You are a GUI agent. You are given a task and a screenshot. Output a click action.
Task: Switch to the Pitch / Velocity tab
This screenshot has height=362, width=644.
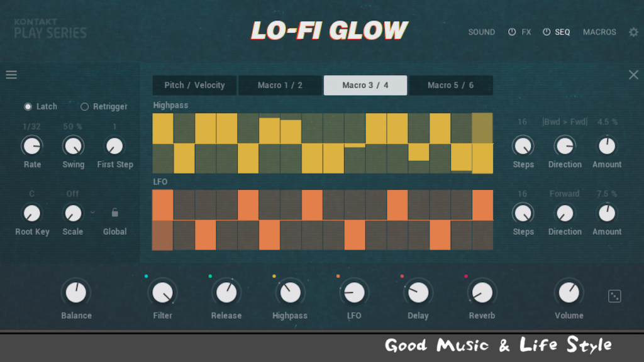[194, 85]
